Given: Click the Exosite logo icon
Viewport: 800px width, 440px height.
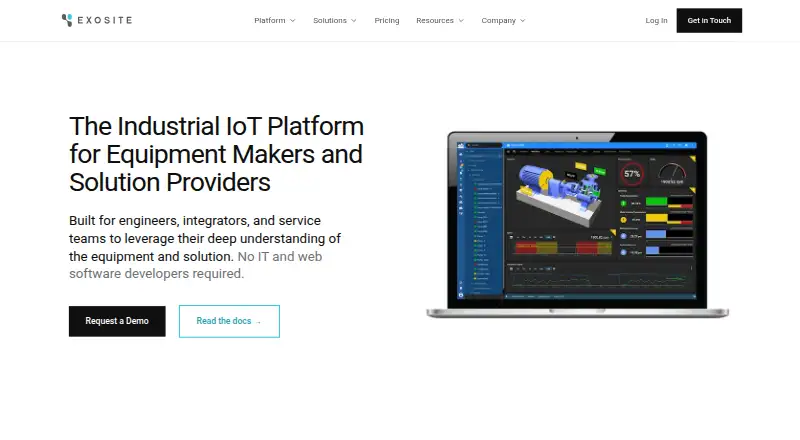Looking at the screenshot, I should 67,20.
